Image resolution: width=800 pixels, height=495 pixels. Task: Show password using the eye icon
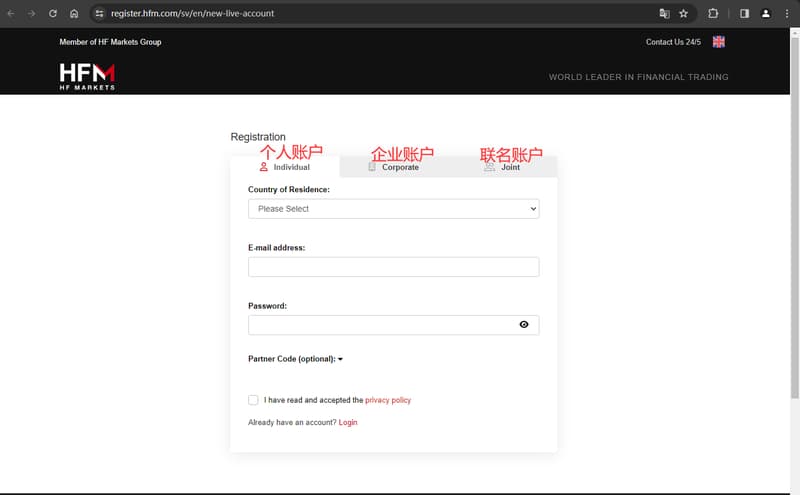[x=524, y=325]
